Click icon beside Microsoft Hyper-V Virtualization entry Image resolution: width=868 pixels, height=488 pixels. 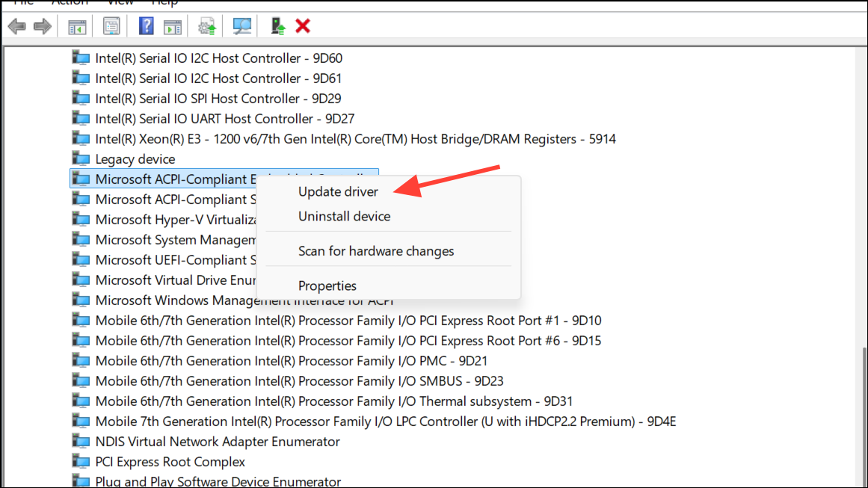pyautogui.click(x=81, y=219)
